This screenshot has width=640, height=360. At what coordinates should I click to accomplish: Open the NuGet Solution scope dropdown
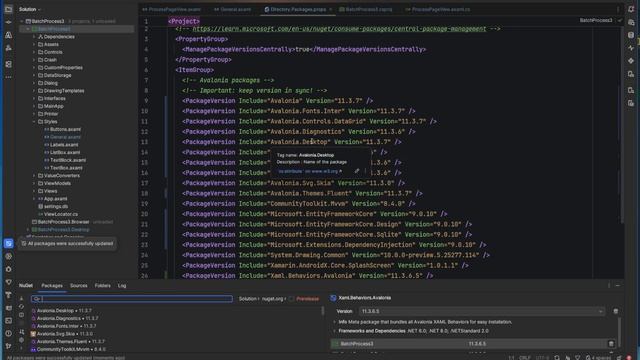pos(248,299)
